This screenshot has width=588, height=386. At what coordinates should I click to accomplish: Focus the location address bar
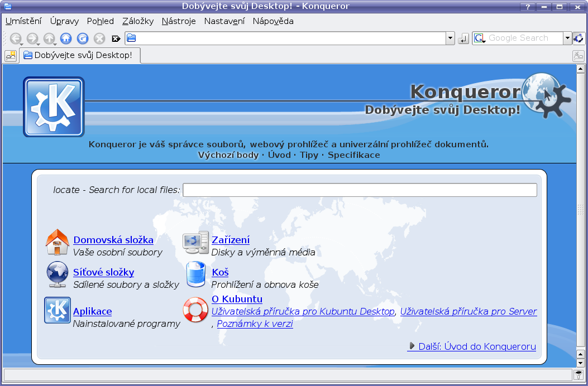coord(286,38)
